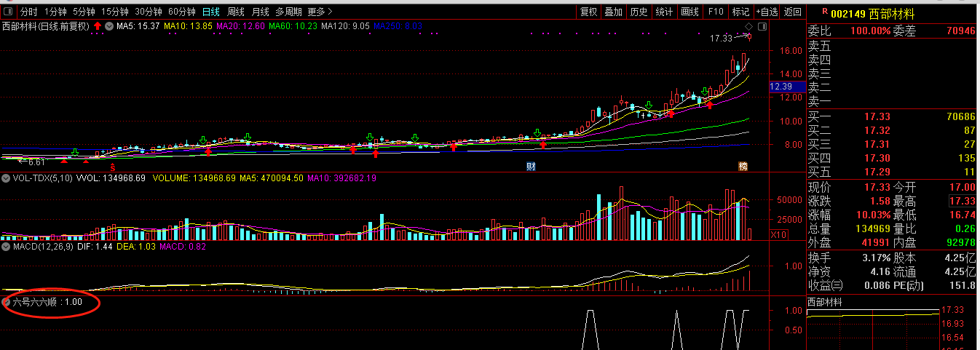Expand the MA indicator dropdown on main chart
The height and width of the screenshot is (350, 980).
coord(109,26)
